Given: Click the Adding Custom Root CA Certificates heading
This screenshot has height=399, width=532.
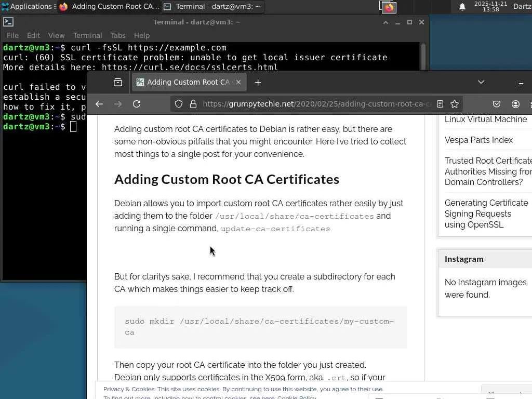Looking at the screenshot, I should [x=227, y=179].
